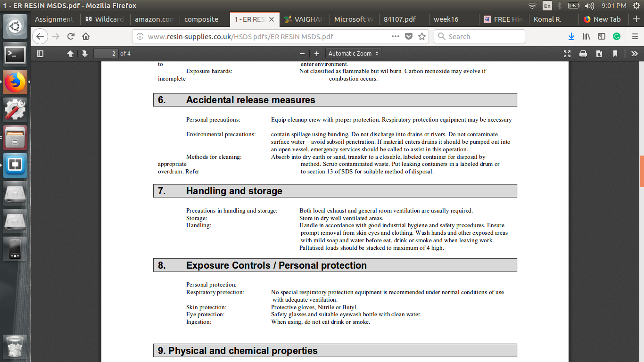This screenshot has width=644, height=362.
Task: Go to next PDF page
Action: [x=85, y=54]
